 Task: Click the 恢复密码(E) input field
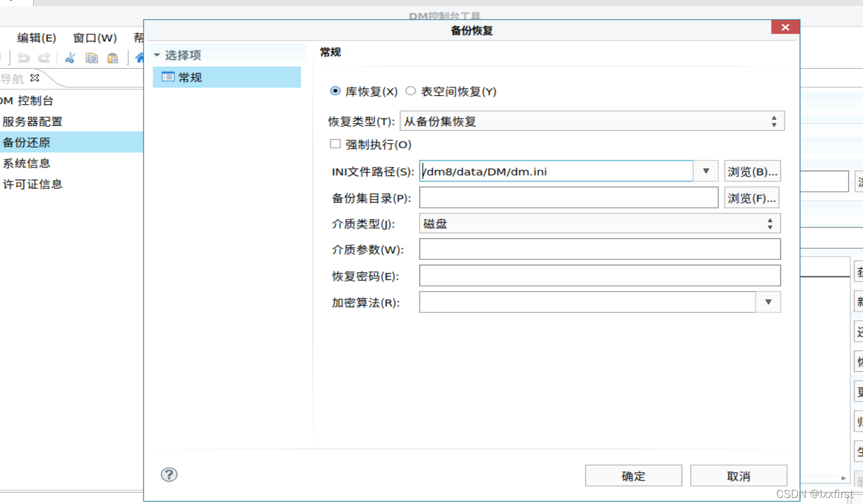pos(600,276)
